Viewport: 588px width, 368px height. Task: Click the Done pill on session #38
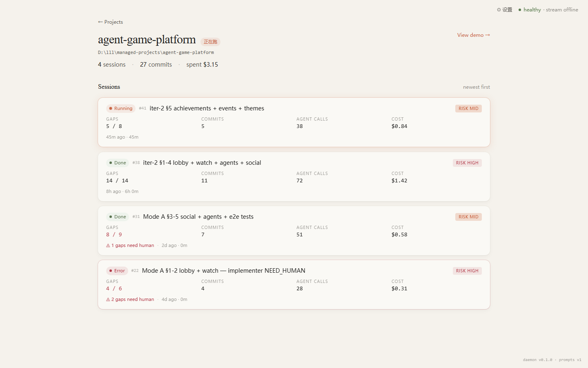(x=118, y=163)
